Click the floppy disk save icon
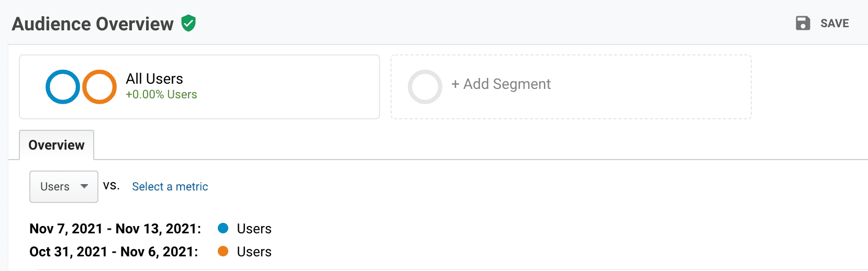The width and height of the screenshot is (868, 271). 803,23
